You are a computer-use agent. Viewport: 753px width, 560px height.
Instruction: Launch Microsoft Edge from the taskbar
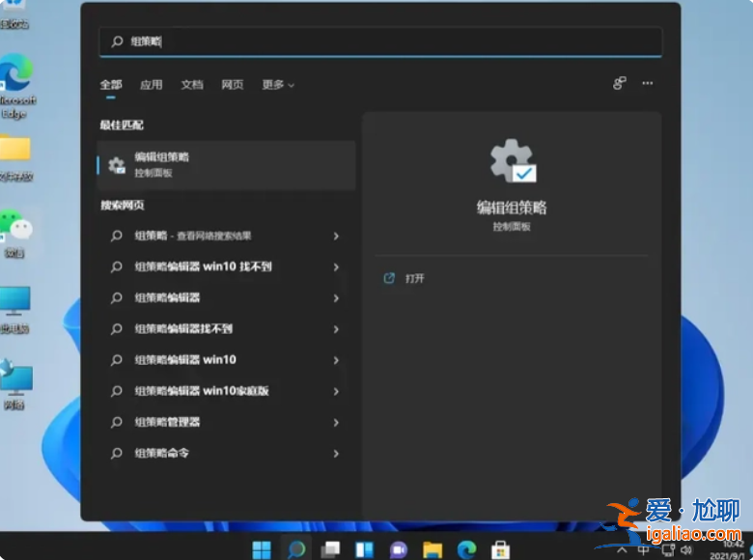pyautogui.click(x=467, y=549)
